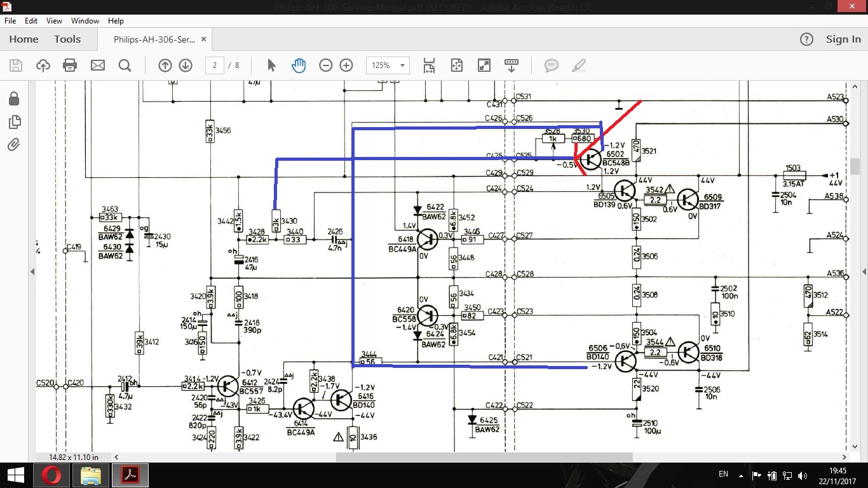
Task: Send file by email envelope icon
Action: click(x=97, y=65)
